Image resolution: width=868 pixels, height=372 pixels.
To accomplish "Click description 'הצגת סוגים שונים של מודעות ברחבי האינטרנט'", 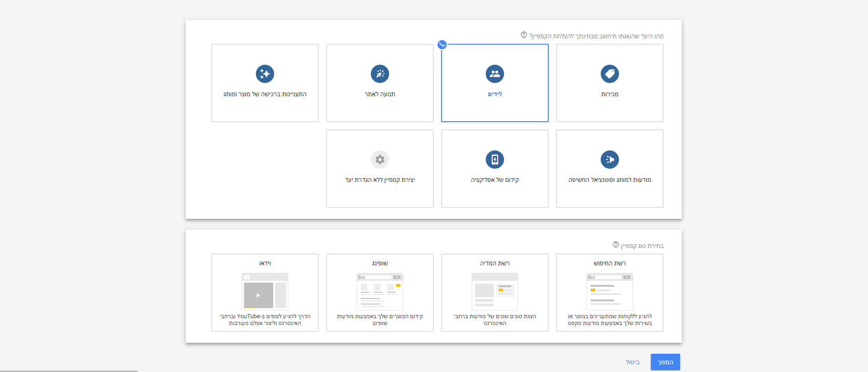I will click(x=495, y=320).
